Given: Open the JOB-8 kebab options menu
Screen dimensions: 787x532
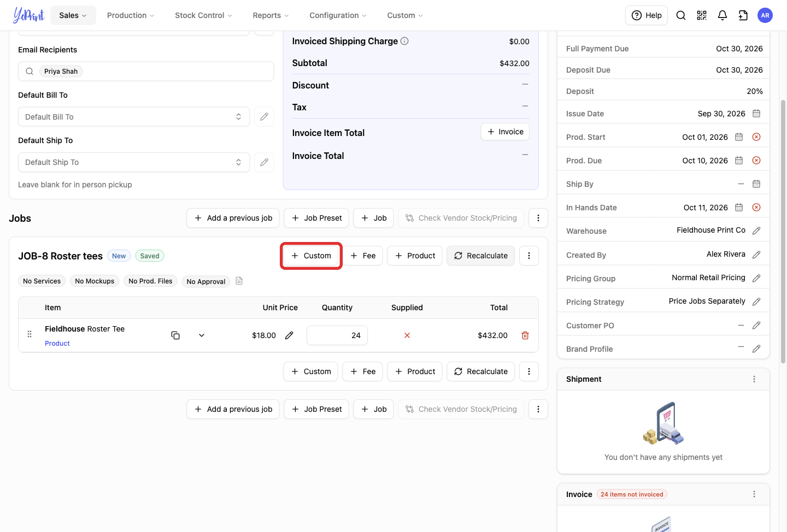Looking at the screenshot, I should pos(528,256).
